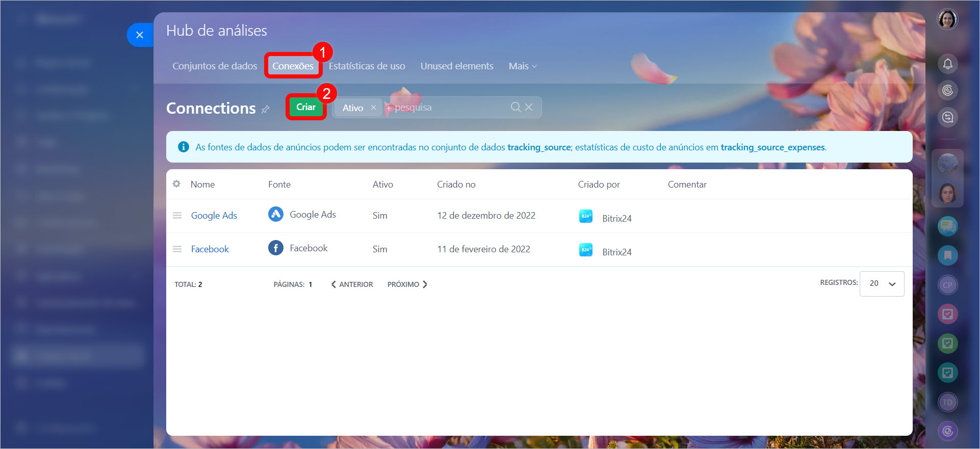Open the table settings gear icon

(x=176, y=183)
